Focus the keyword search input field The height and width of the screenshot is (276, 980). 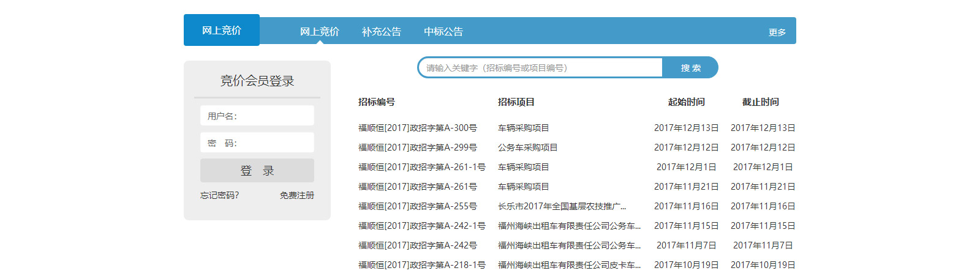point(540,68)
